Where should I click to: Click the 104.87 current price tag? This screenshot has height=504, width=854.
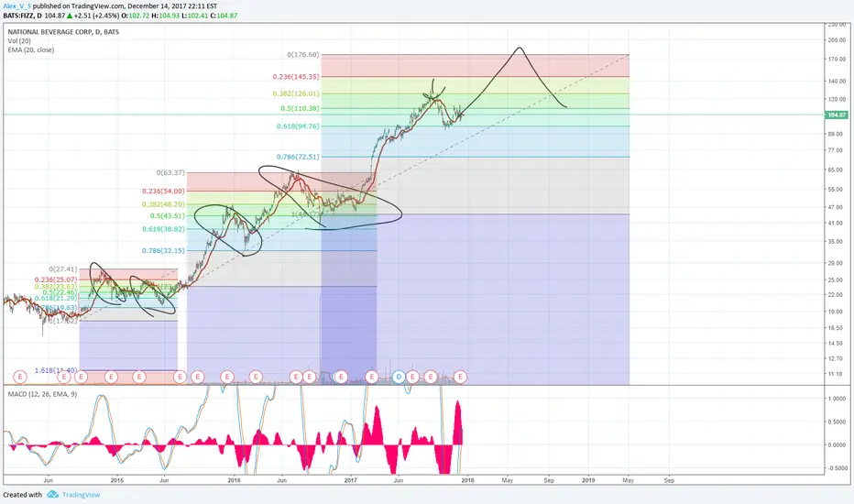[x=838, y=115]
